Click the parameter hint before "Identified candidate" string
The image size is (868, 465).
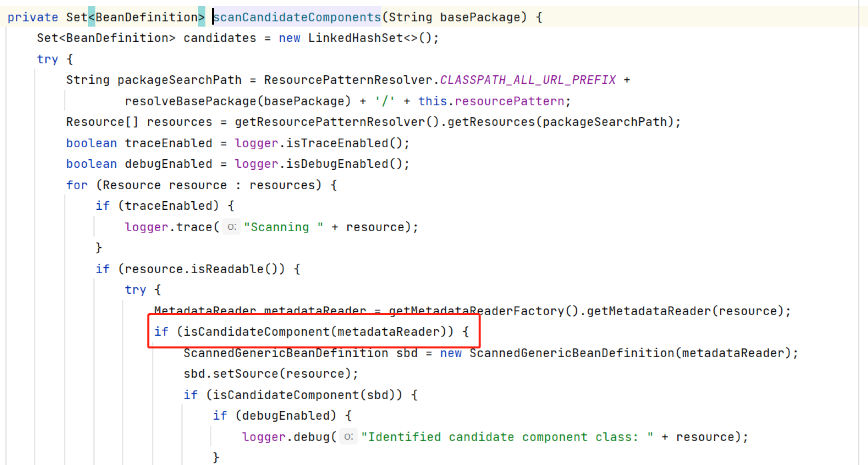pos(348,437)
